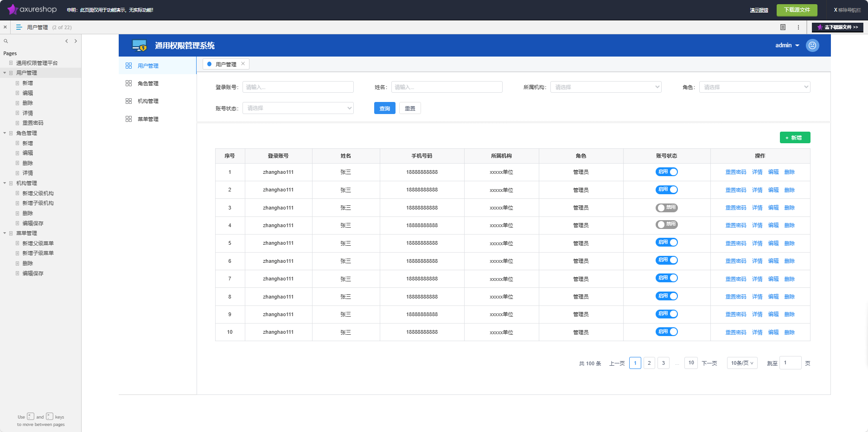Go to next page arrow in sidebar
Viewport: 868px width, 432px height.
tap(76, 41)
